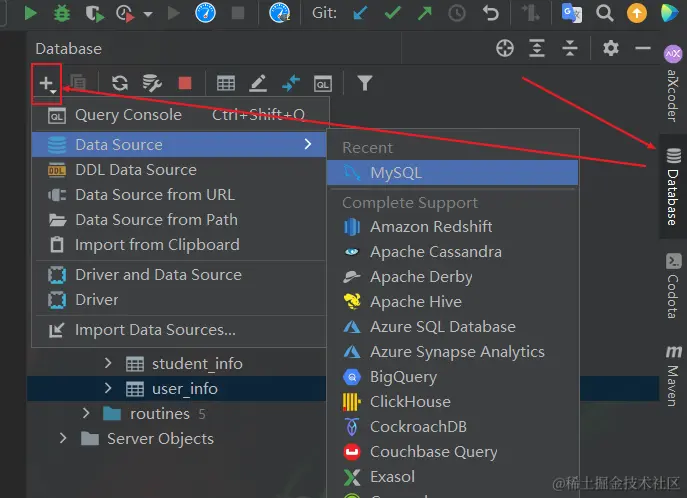The width and height of the screenshot is (687, 498).
Task: Choose Exasol data source
Action: (x=453, y=477)
